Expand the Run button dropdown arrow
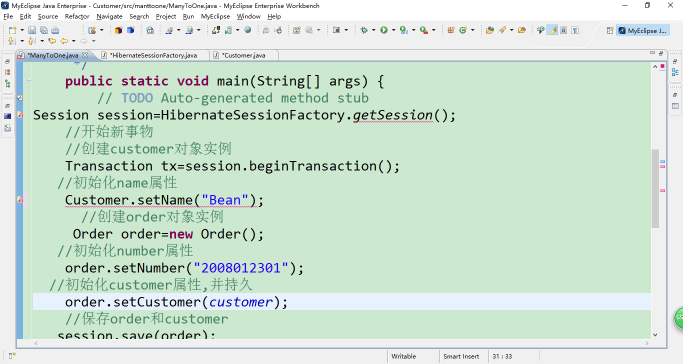Viewport: 683px width, 364px height. pos(393,30)
